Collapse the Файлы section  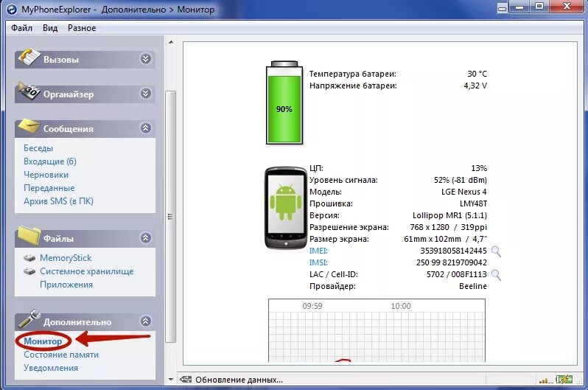click(x=145, y=237)
